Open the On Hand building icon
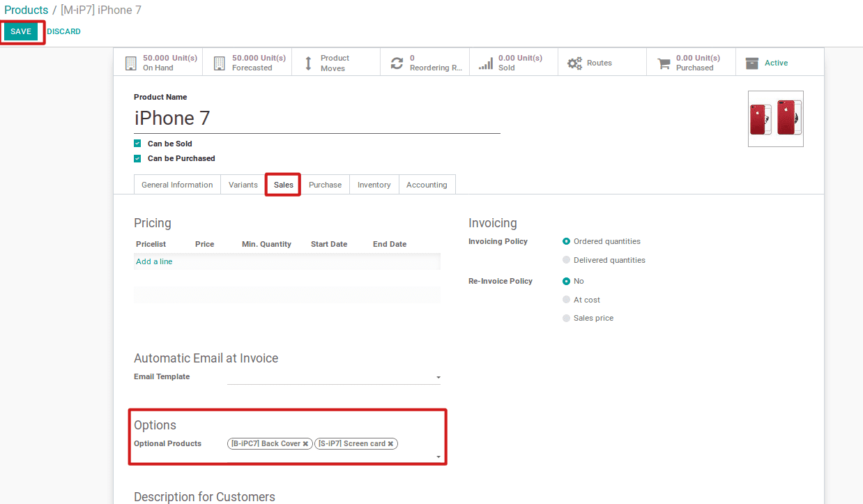Viewport: 863px width, 504px height. 130,63
